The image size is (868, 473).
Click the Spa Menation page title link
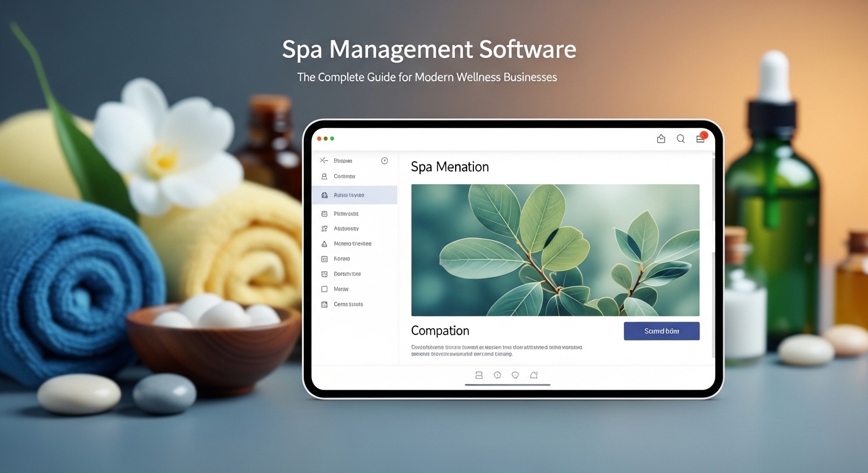point(450,166)
